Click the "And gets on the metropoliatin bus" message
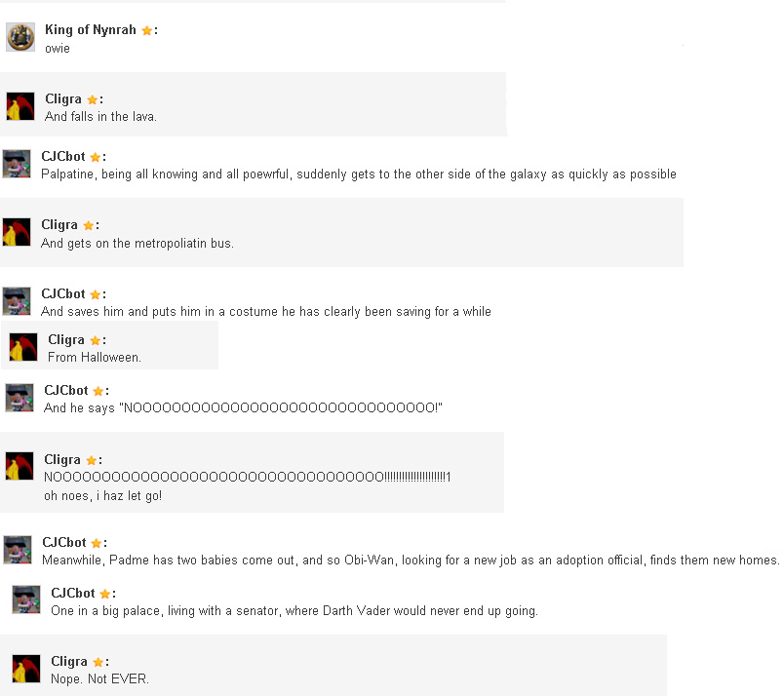Viewport: 784px width, 696px height. 137,244
